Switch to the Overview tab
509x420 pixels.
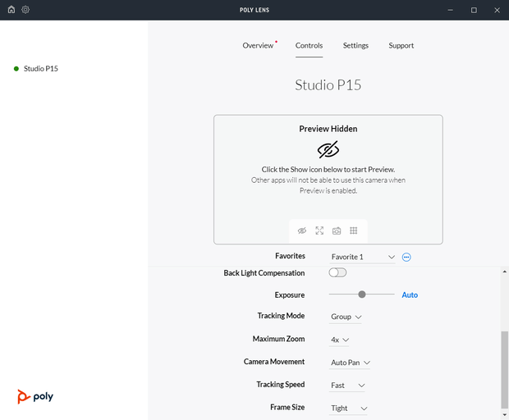[258, 45]
